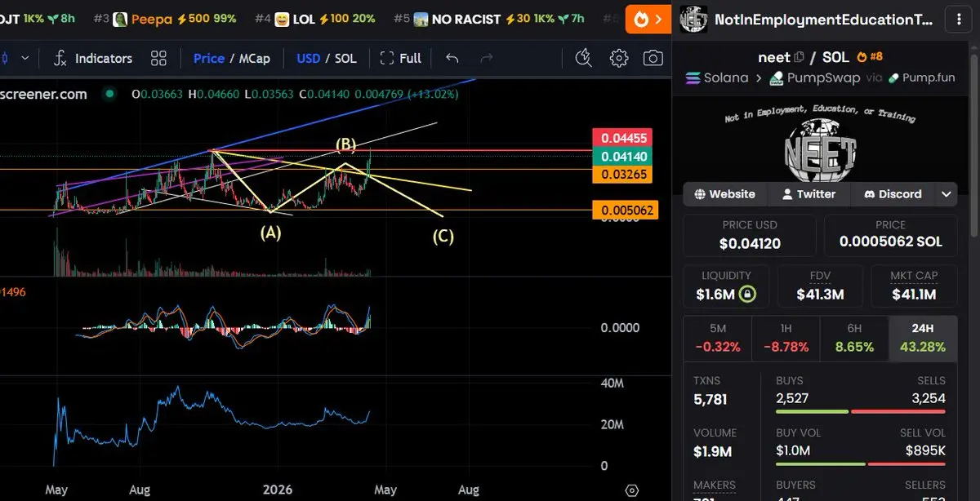Click the FDV $41.3M box

click(x=820, y=286)
